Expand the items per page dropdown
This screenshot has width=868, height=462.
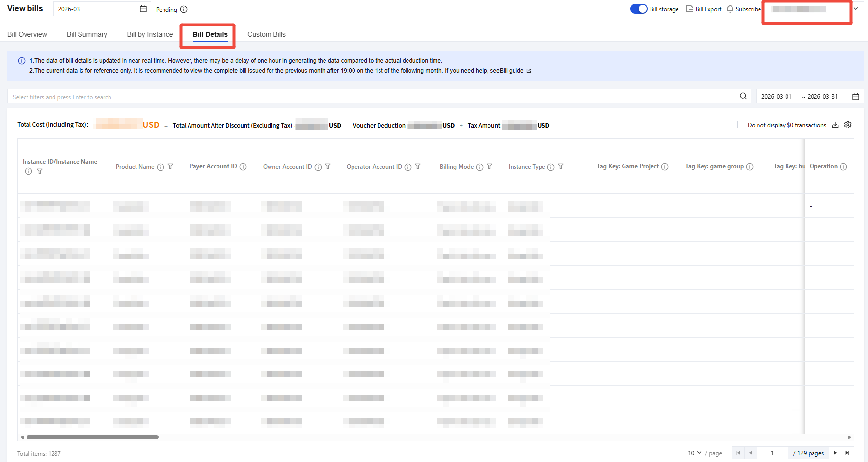[x=694, y=453]
